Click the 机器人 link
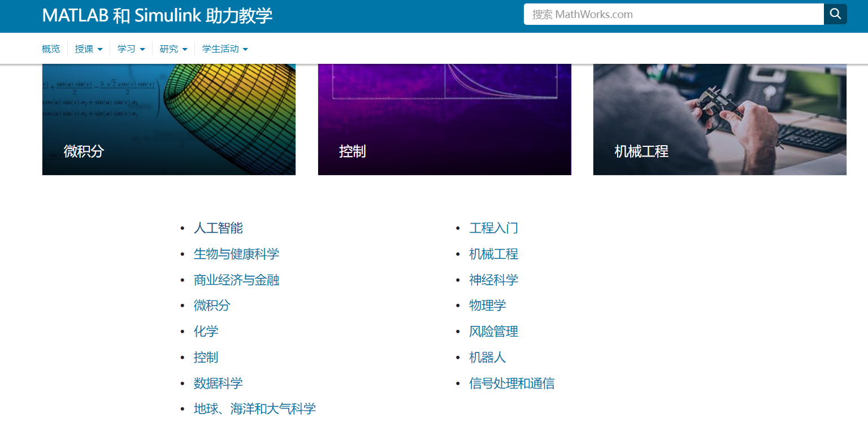868x440 pixels. (x=487, y=358)
